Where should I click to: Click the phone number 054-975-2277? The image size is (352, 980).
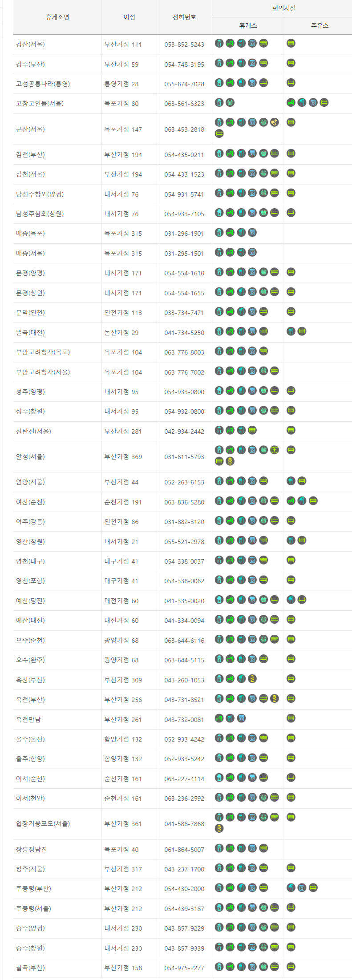(x=184, y=968)
